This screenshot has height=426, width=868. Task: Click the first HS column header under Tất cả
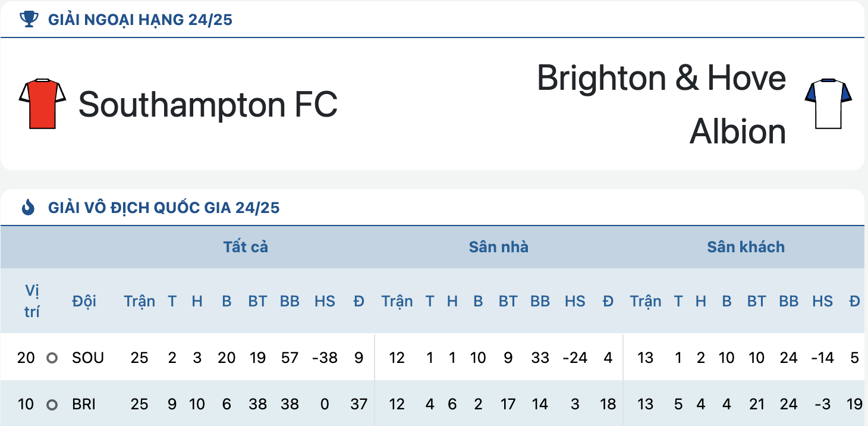325,301
